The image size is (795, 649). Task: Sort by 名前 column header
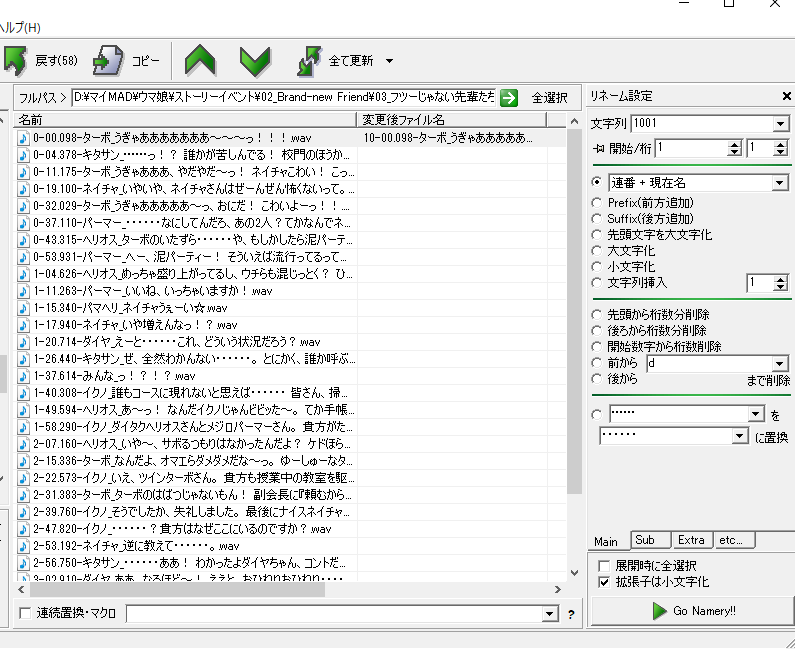186,120
